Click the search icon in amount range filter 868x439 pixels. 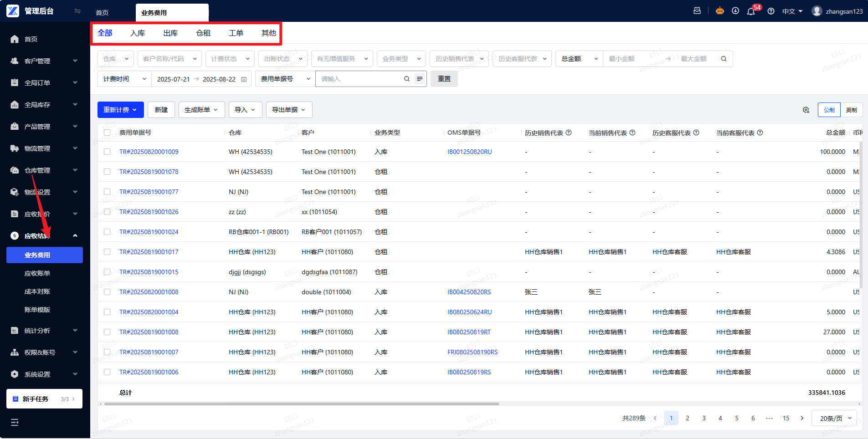[x=724, y=59]
